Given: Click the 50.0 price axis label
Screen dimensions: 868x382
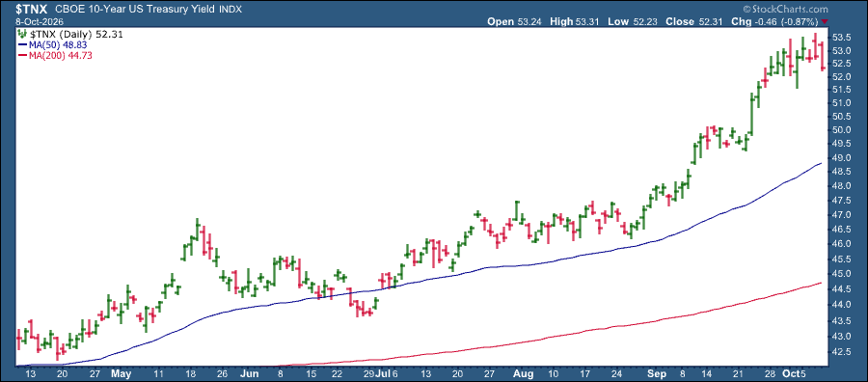Looking at the screenshot, I should tap(841, 130).
